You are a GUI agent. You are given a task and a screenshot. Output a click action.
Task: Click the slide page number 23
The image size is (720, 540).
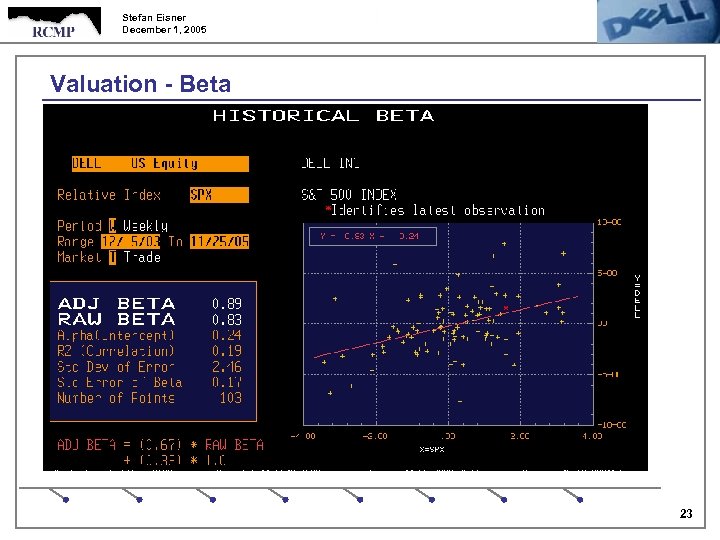pyautogui.click(x=686, y=513)
